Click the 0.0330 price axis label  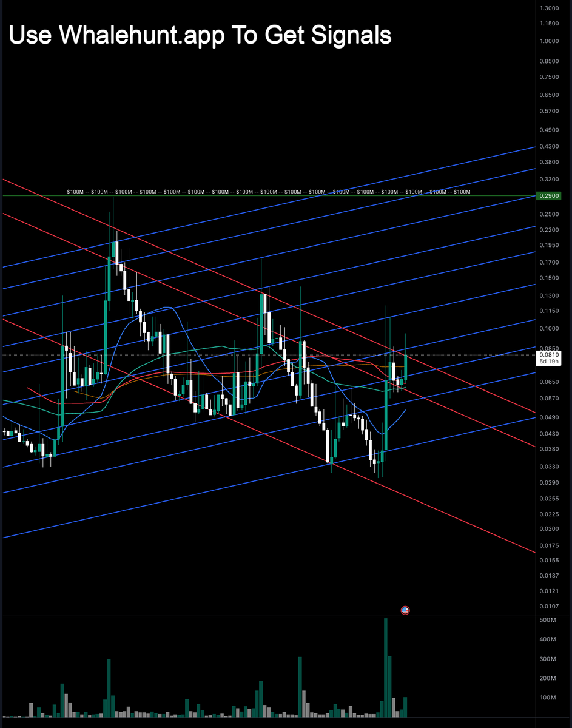(549, 467)
